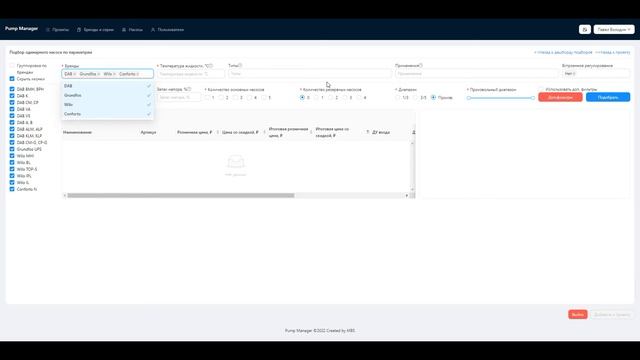
Task: Open the Проекты menu item
Action: [x=58, y=30]
